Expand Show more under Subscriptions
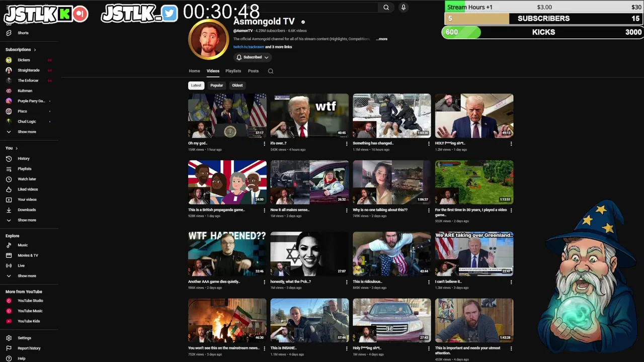This screenshot has height=362, width=644. coord(27,132)
